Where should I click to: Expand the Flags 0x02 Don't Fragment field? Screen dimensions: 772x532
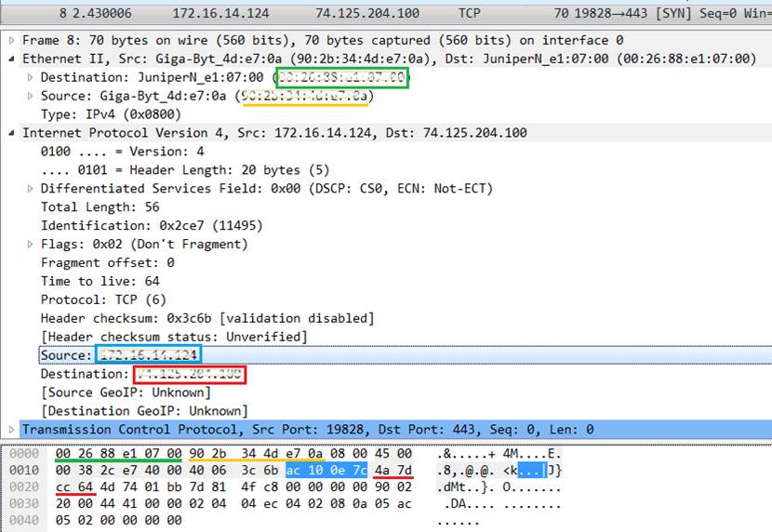[x=31, y=245]
